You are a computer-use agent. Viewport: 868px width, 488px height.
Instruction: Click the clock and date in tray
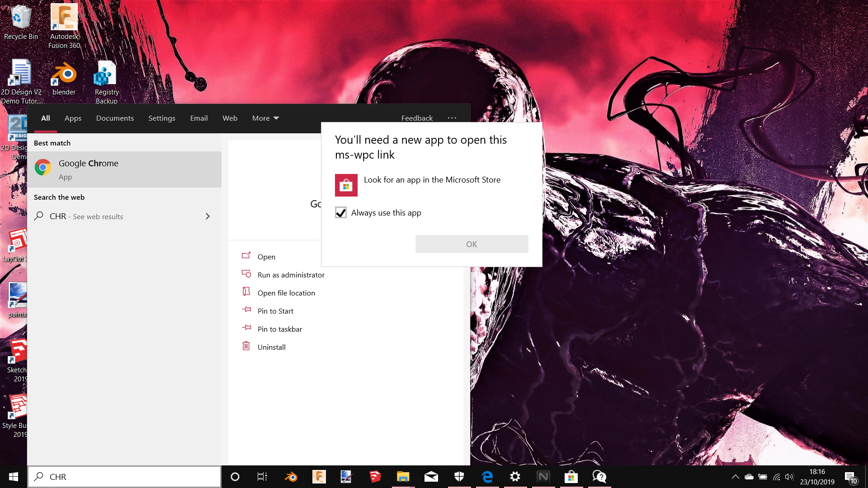[x=817, y=477]
